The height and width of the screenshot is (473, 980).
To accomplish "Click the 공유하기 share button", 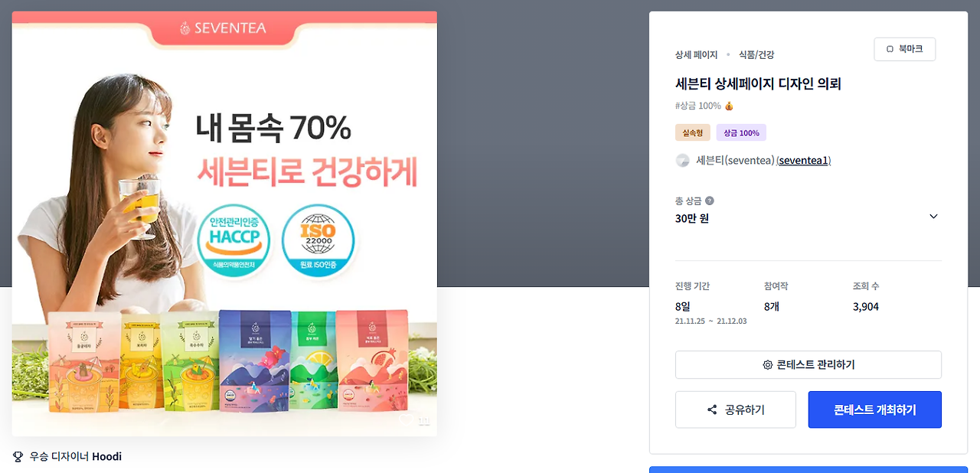I will 735,409.
